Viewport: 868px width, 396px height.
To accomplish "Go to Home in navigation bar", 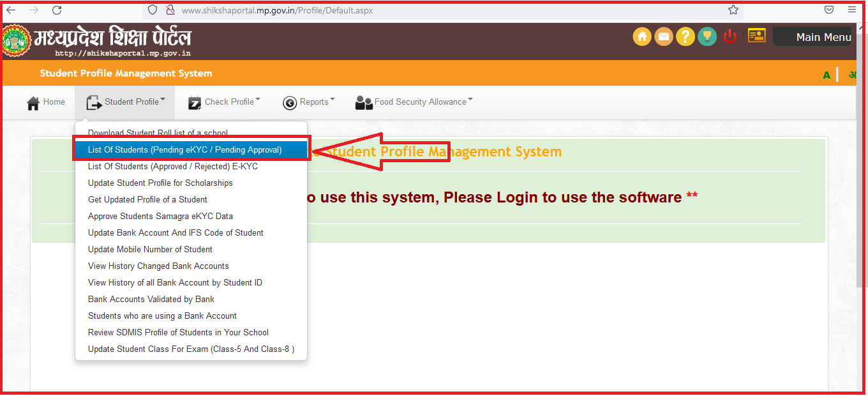I will (45, 102).
